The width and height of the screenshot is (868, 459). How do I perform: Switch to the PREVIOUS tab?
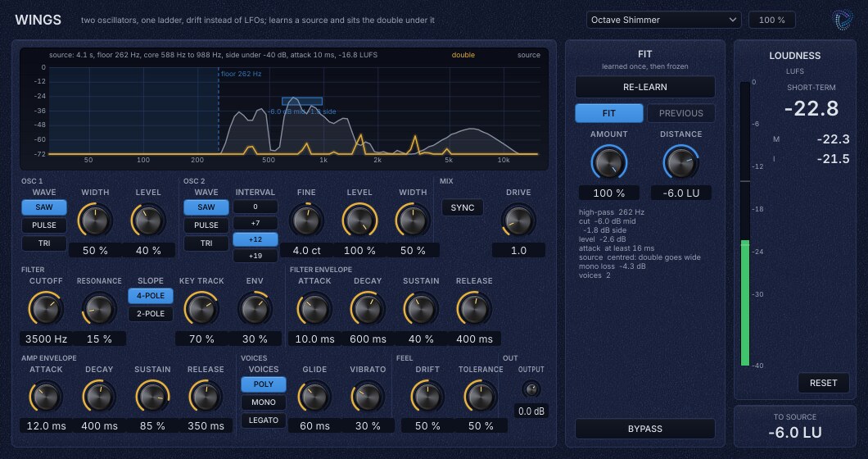coord(681,113)
